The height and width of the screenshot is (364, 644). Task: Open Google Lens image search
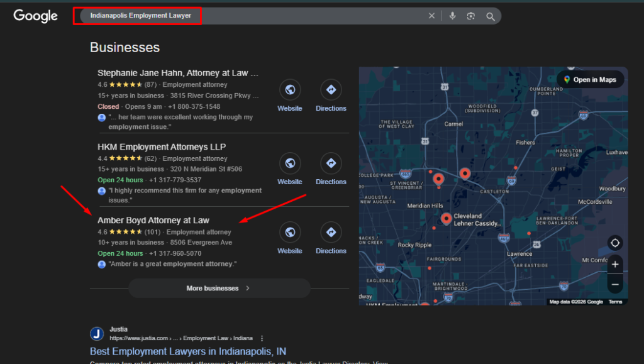coord(471,16)
